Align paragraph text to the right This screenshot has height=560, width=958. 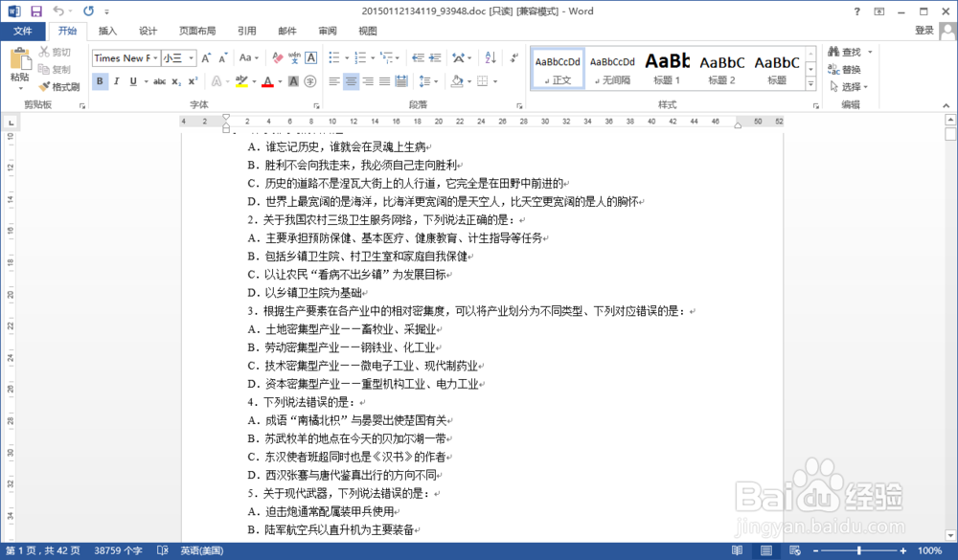coord(368,81)
